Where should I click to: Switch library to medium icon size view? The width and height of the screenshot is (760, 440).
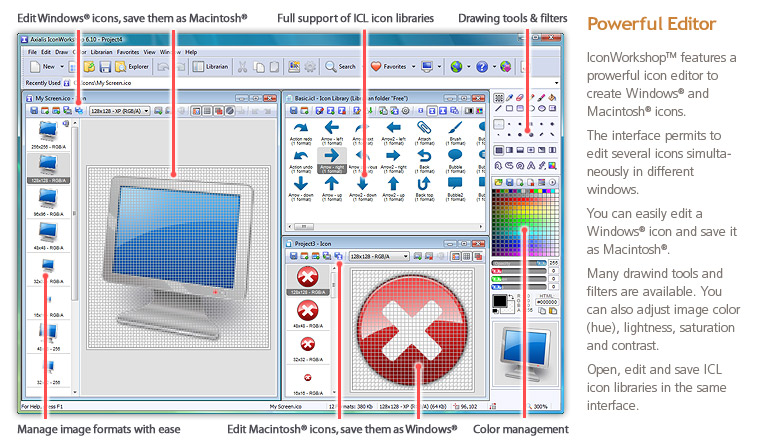(x=432, y=111)
